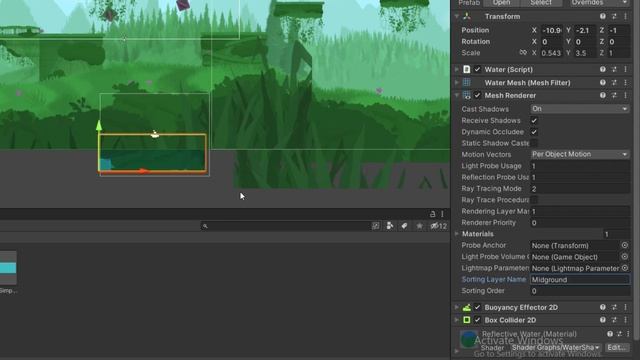Click the Edit button beside the shader
This screenshot has height=360, width=640.
point(616,347)
